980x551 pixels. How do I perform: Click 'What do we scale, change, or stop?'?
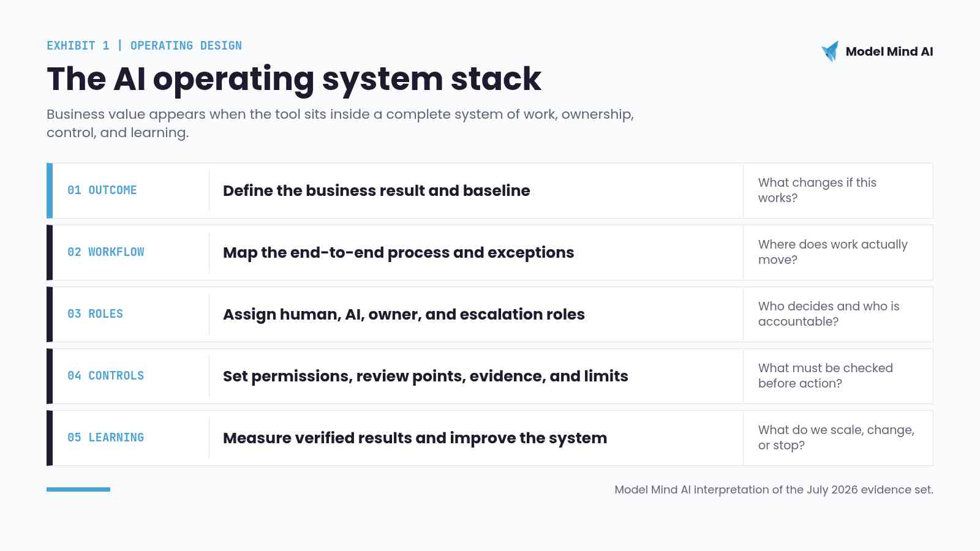[836, 438]
